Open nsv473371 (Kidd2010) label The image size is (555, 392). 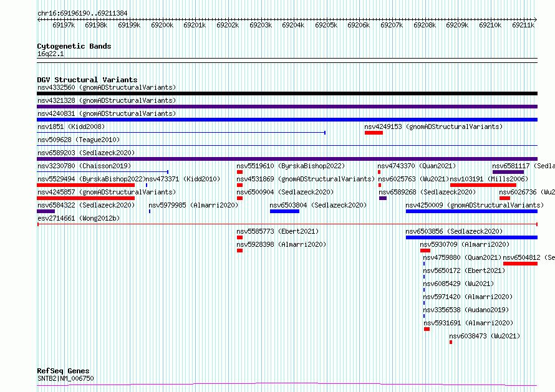(x=183, y=179)
